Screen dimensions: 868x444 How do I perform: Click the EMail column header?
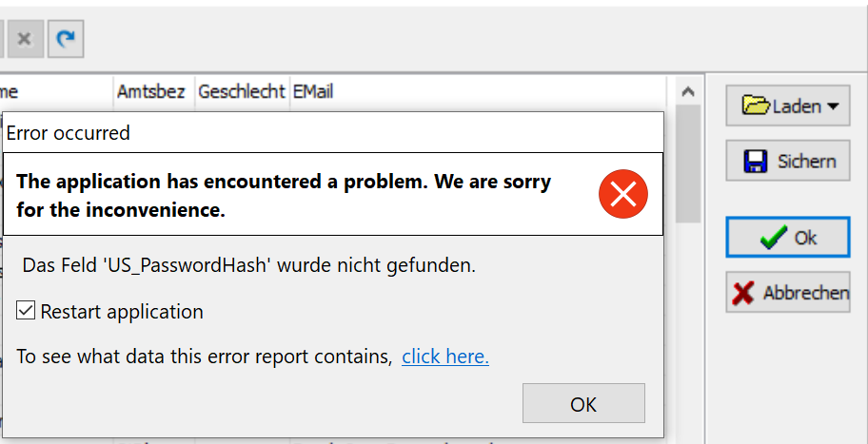[313, 91]
